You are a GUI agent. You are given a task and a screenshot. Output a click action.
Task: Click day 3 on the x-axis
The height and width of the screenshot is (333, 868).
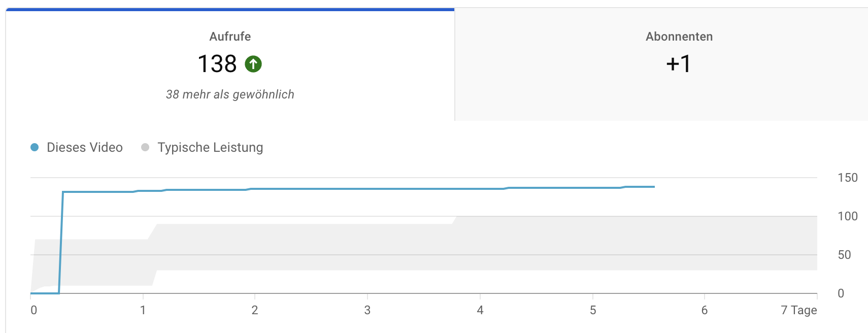point(368,310)
